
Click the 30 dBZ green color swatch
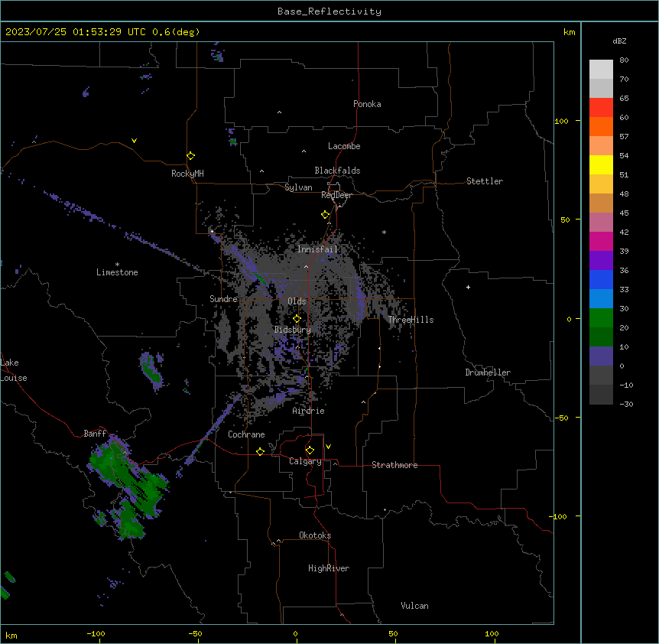click(601, 318)
